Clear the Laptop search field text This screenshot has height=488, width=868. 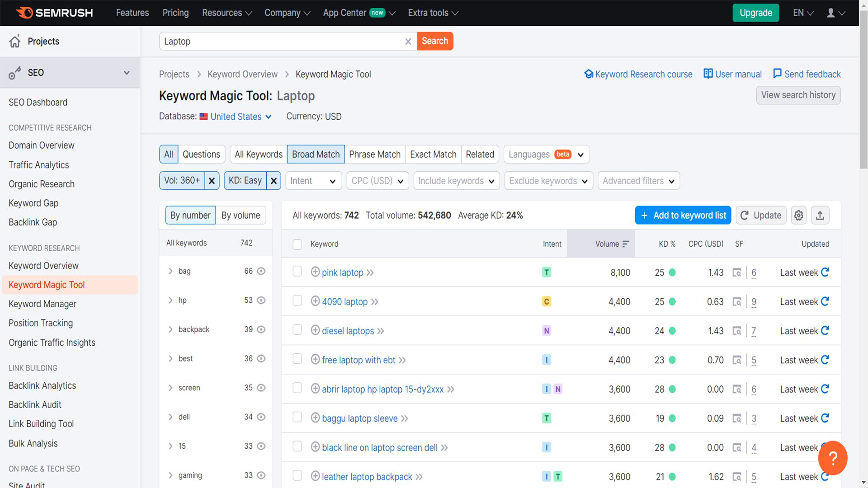(x=408, y=42)
